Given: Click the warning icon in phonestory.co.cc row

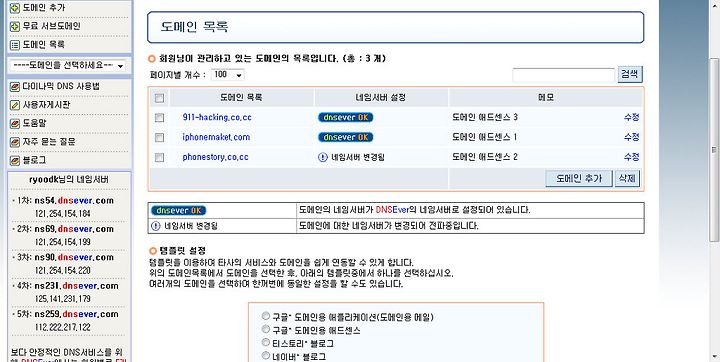Looking at the screenshot, I should pos(323,157).
